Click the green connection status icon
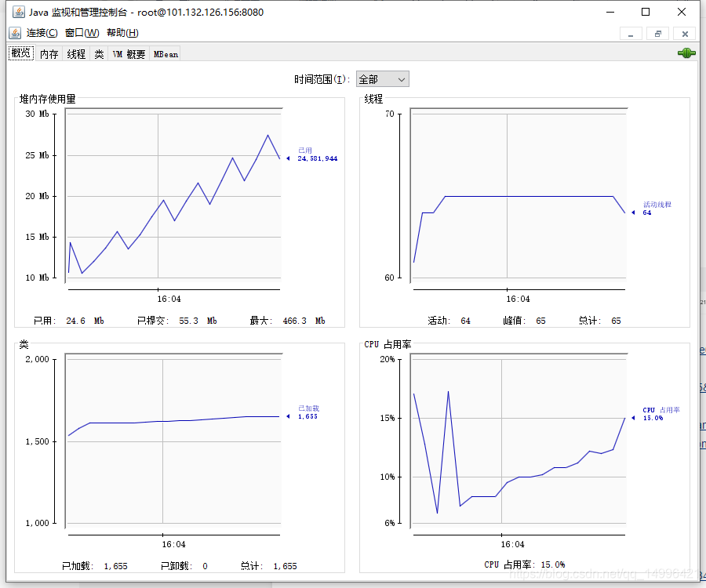The width and height of the screenshot is (706, 588). coord(686,53)
